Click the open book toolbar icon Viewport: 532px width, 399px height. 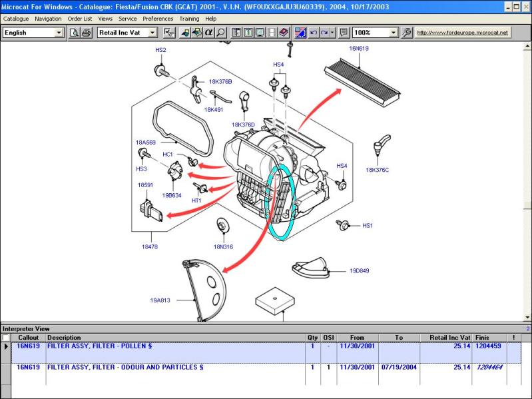283,32
